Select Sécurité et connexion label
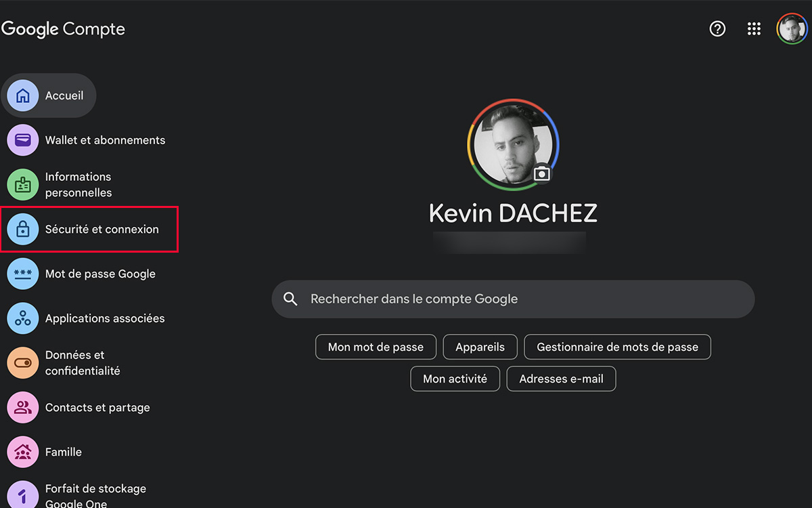This screenshot has height=508, width=812. coord(102,230)
